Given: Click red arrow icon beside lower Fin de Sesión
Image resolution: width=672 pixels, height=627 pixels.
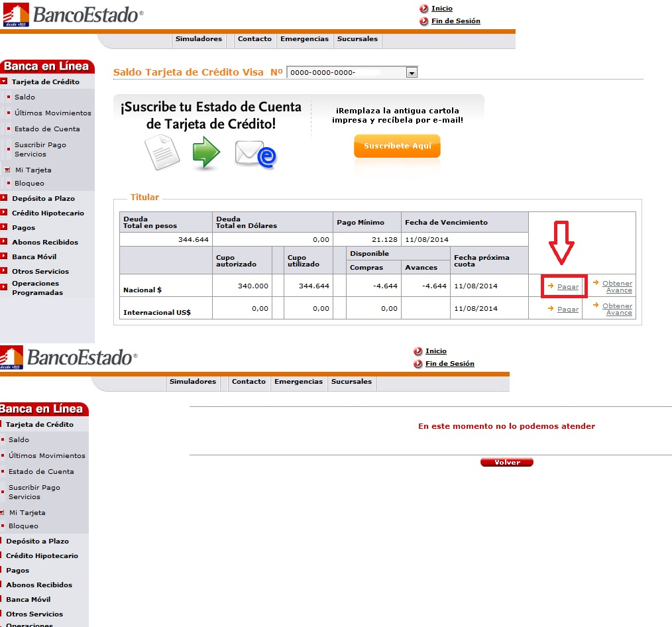Looking at the screenshot, I should point(418,364).
